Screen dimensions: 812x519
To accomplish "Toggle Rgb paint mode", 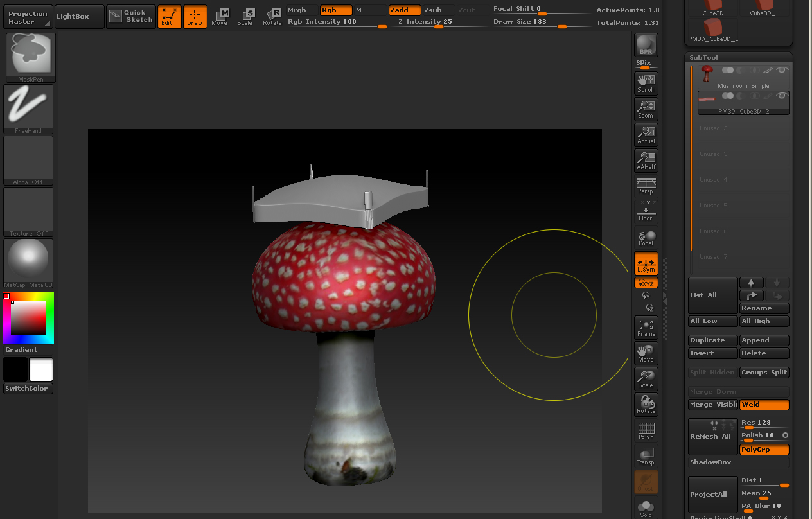I will tap(336, 10).
